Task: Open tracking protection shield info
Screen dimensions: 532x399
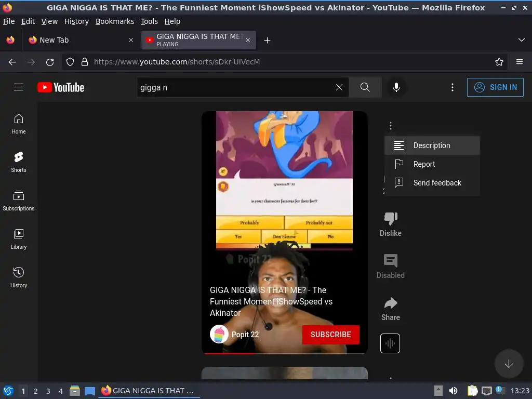Action: point(70,62)
